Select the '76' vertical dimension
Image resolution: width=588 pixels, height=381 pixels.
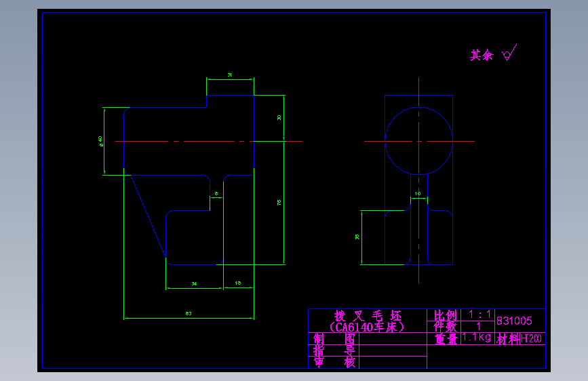[279, 203]
